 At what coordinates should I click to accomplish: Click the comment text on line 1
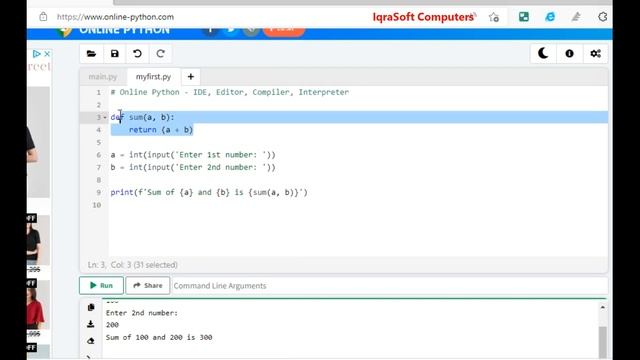point(230,92)
